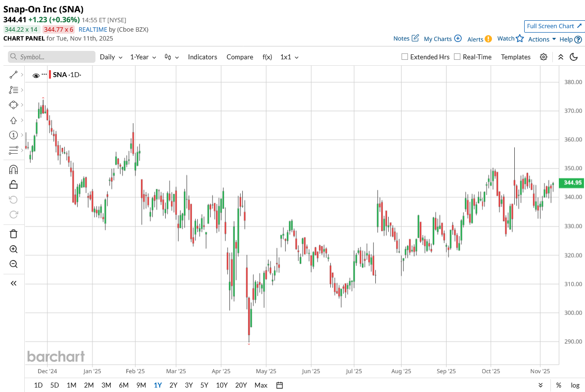Screen dimensions: 585x392
Task: Open Indicators menu
Action: point(203,57)
